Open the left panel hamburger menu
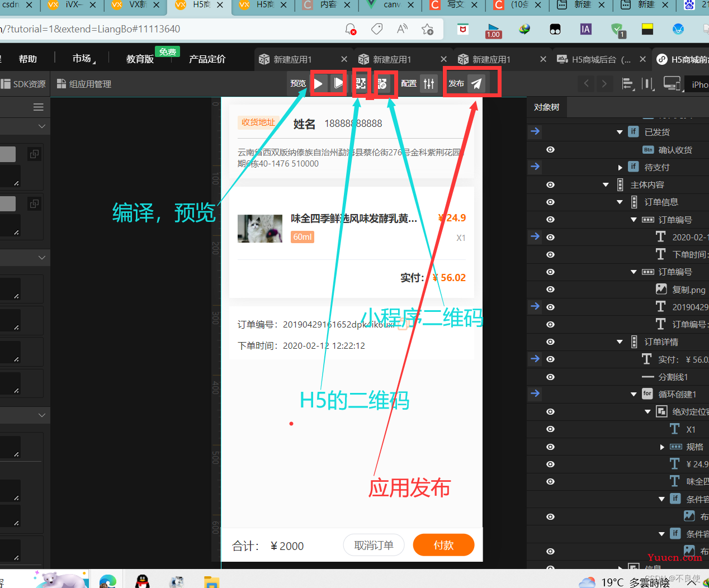 (x=39, y=107)
